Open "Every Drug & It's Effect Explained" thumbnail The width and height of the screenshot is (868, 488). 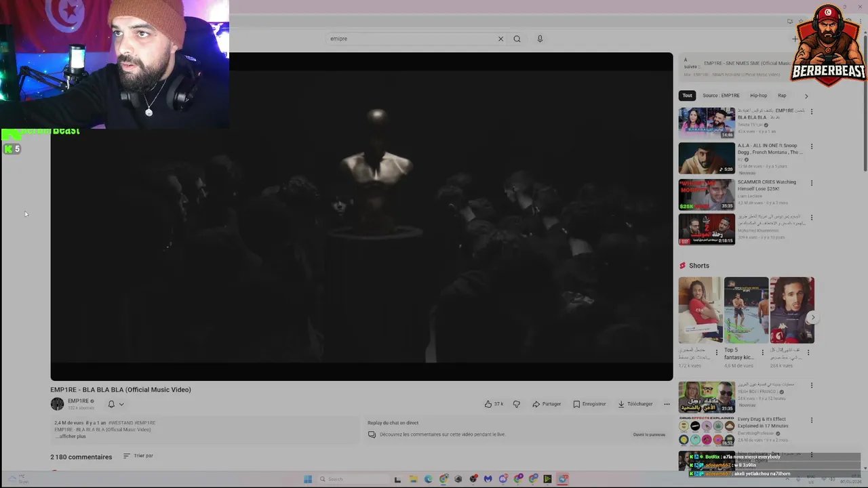pos(707,432)
